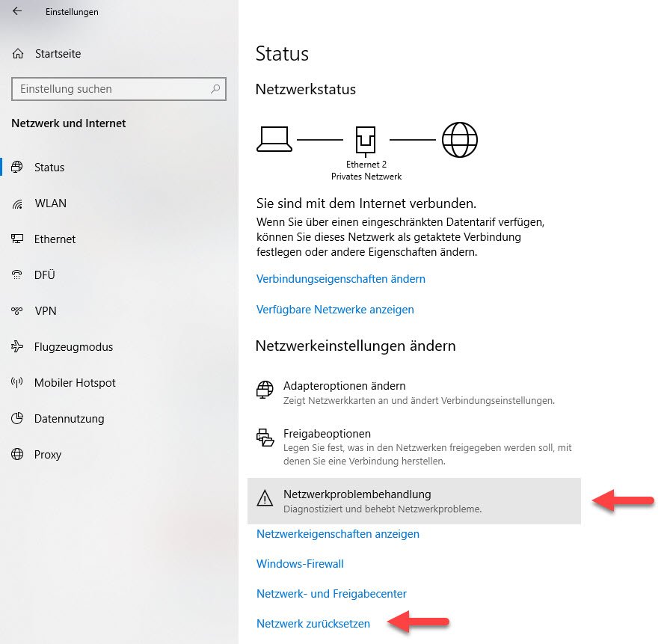The height and width of the screenshot is (644, 670).
Task: Open Verbindungseigenschaften ändern link
Action: pos(341,279)
